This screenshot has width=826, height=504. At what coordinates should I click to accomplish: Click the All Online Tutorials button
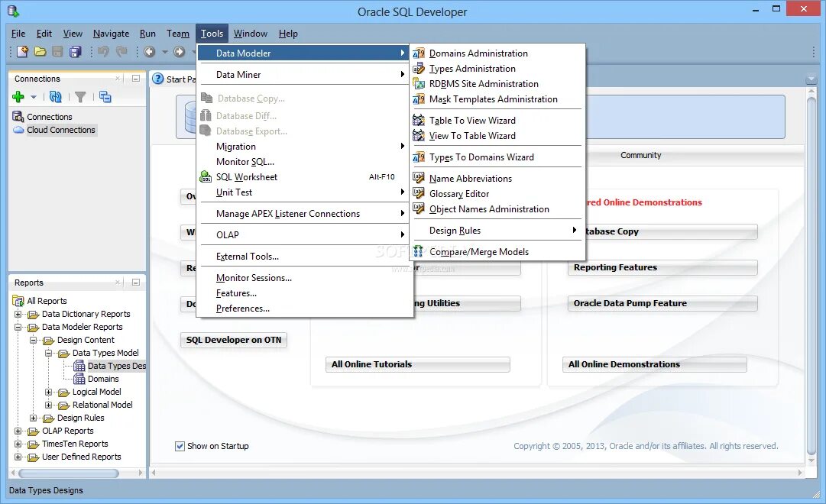[x=417, y=364]
